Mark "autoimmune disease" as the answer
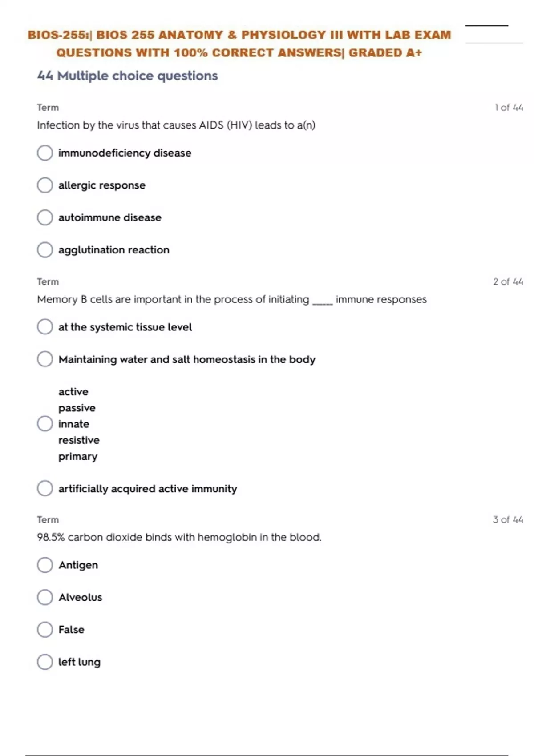 (x=45, y=217)
